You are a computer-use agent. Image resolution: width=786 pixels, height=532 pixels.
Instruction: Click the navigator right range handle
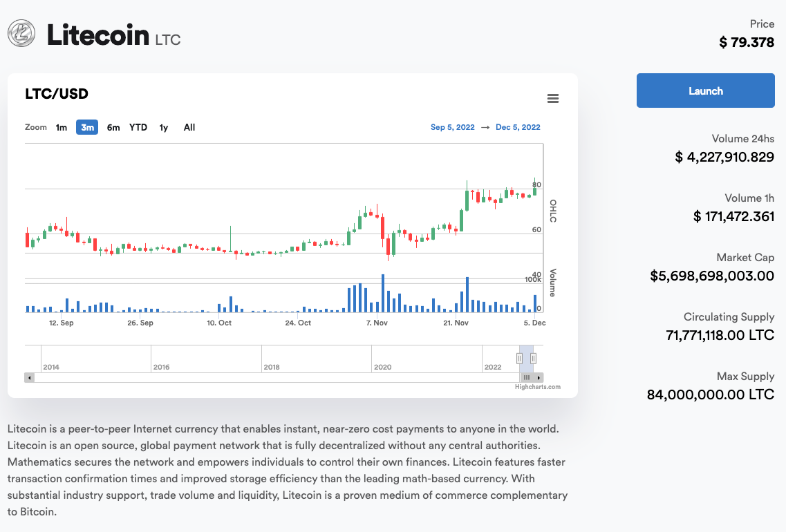(534, 359)
